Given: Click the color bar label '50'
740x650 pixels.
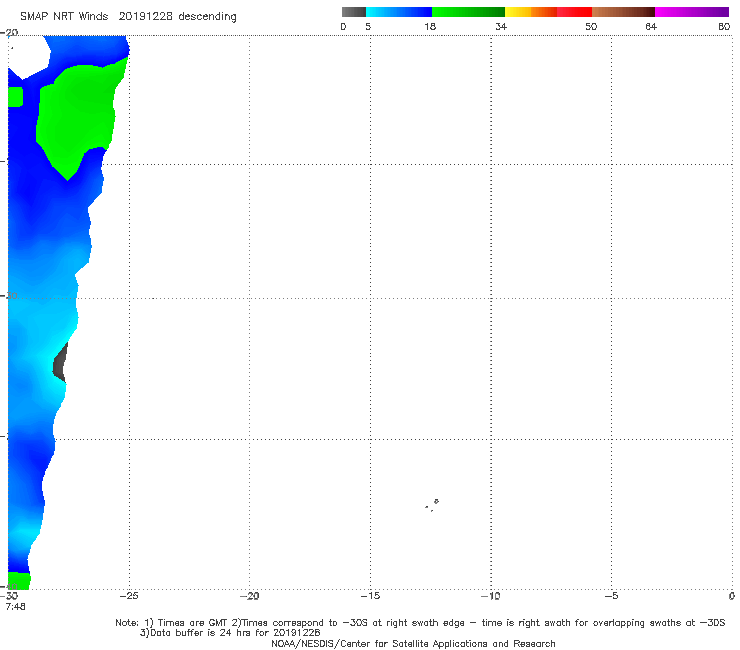Looking at the screenshot, I should 591,27.
